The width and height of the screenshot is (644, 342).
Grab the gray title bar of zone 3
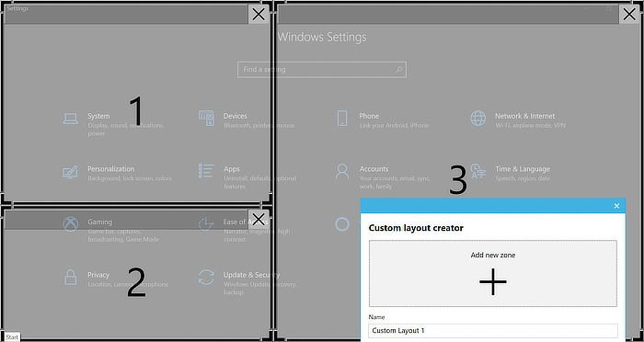[448, 15]
